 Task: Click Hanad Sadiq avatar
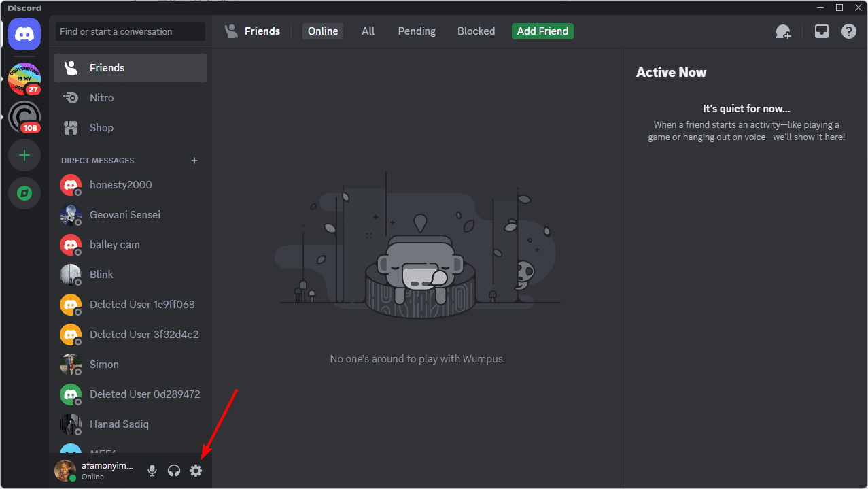pos(71,424)
